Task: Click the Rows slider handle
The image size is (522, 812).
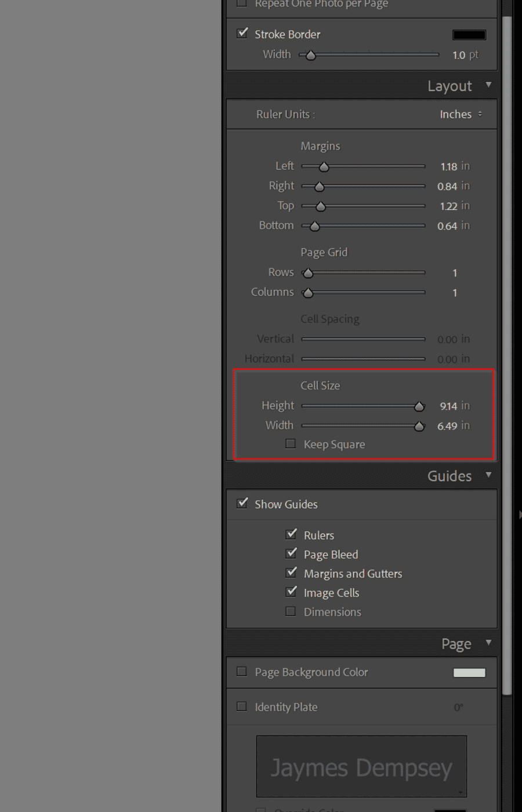Action: coord(308,273)
